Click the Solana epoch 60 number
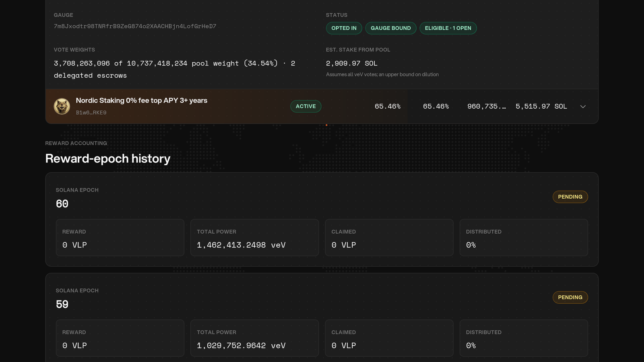 pos(62,204)
